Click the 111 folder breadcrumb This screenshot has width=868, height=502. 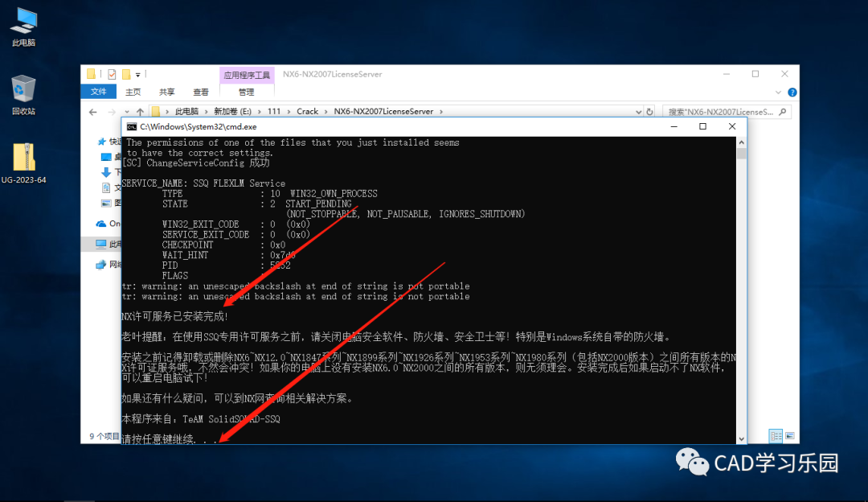coord(274,111)
